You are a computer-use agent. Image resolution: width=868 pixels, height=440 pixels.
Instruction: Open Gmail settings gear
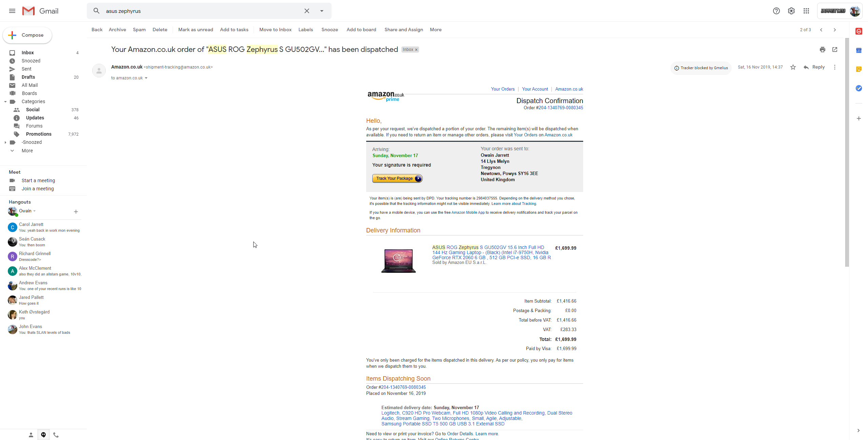click(791, 11)
